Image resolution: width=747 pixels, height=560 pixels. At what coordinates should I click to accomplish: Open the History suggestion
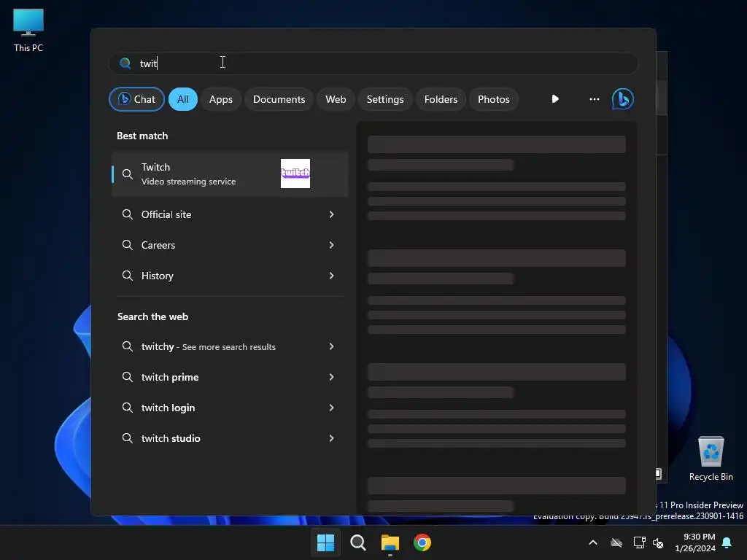point(230,276)
